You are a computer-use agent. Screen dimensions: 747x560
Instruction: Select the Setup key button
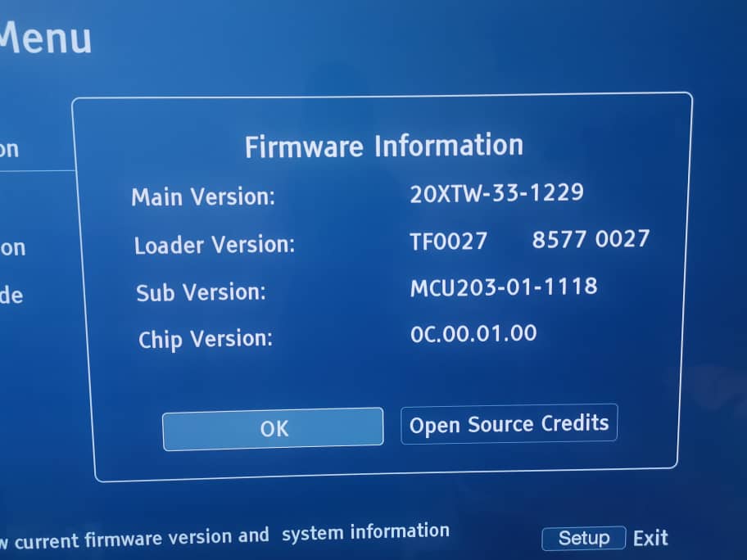[x=583, y=538]
